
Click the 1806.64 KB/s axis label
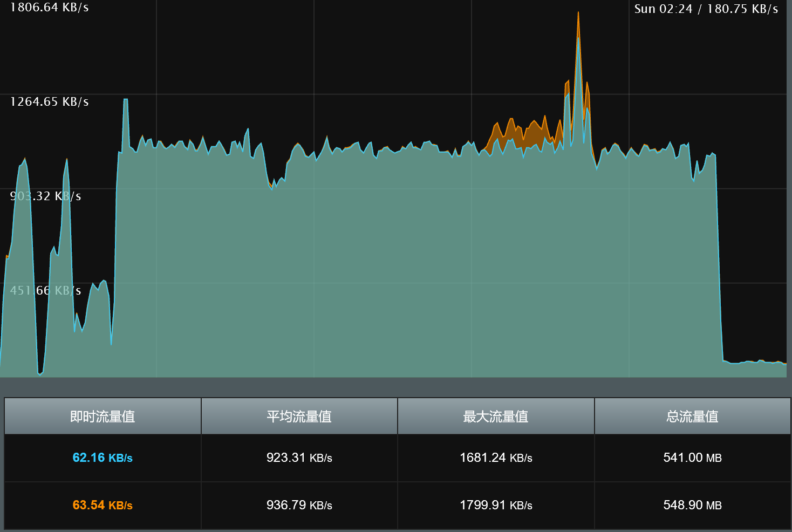50,8
